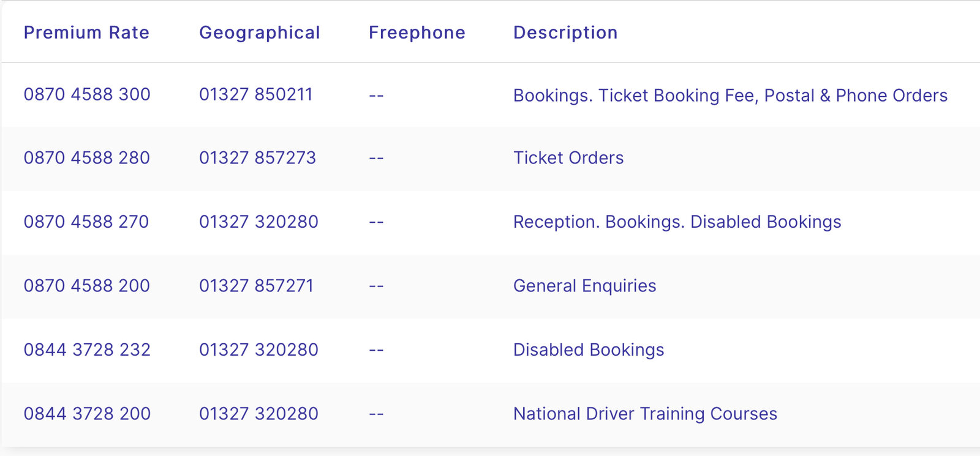This screenshot has height=456, width=980.
Task: Click Reception. Bookings. Disabled Bookings description
Action: (x=677, y=222)
